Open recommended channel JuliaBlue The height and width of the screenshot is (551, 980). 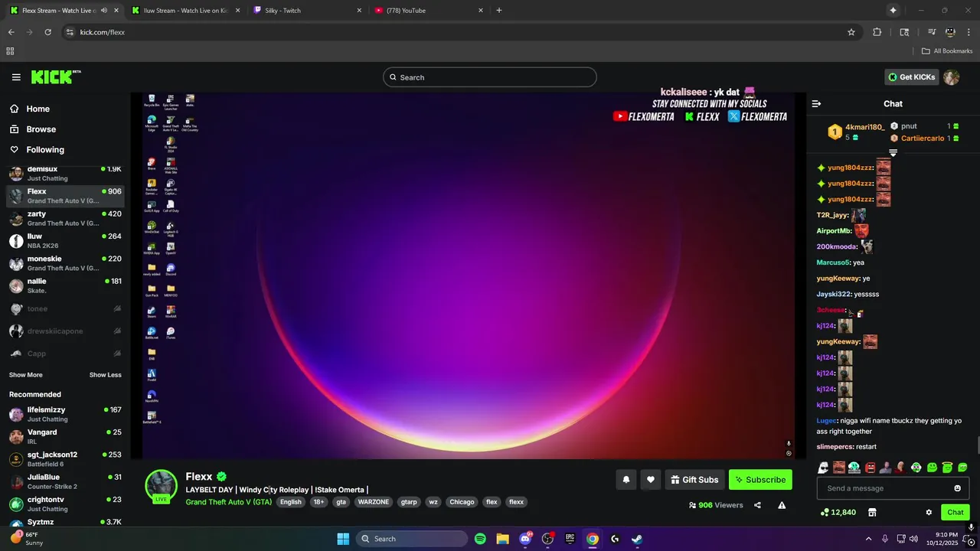pos(65,481)
